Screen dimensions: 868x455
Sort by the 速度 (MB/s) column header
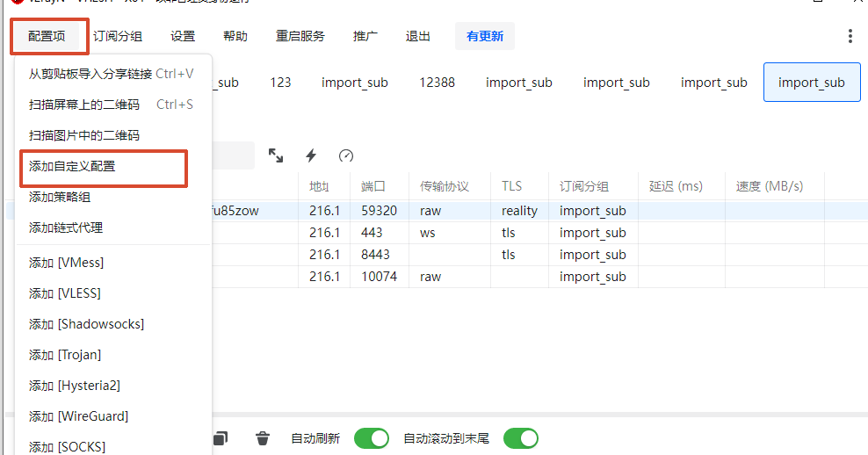(x=775, y=186)
